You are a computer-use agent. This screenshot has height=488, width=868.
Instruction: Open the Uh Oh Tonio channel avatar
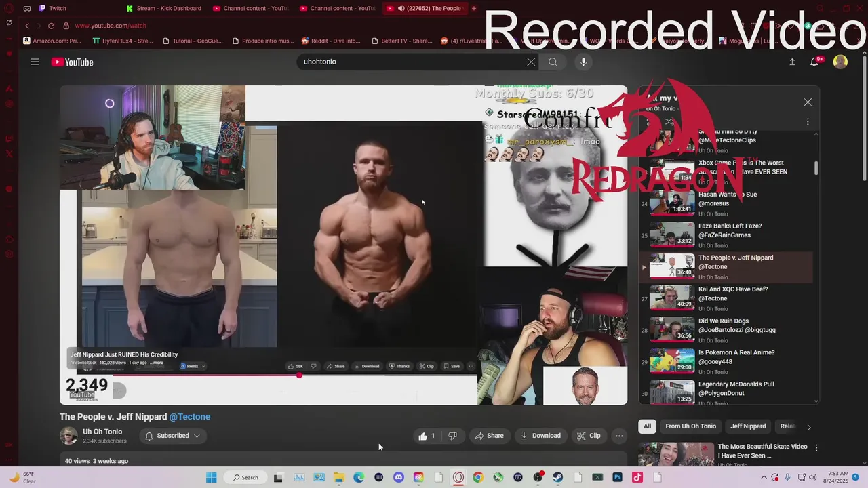coord(68,436)
